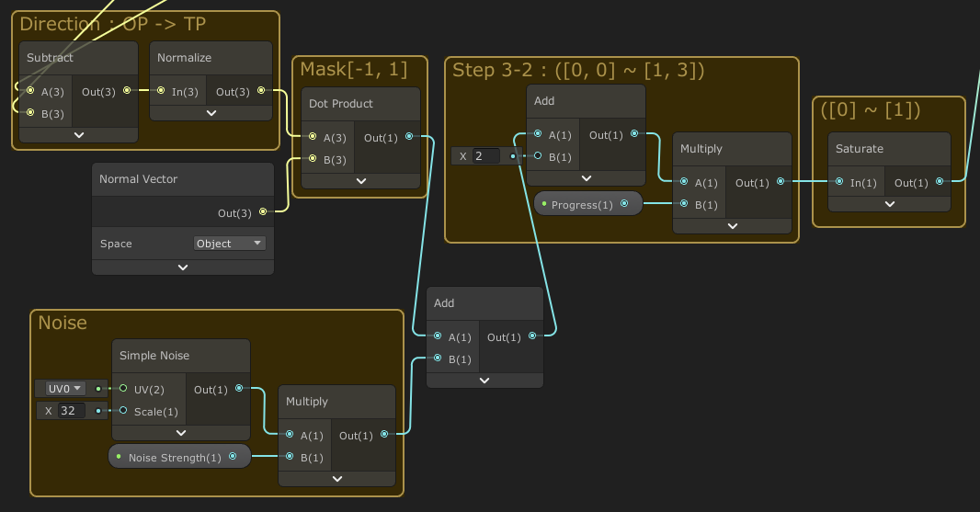Click the Dot Product Out(1) output port
Image resolution: width=980 pixels, height=512 pixels.
coord(409,136)
